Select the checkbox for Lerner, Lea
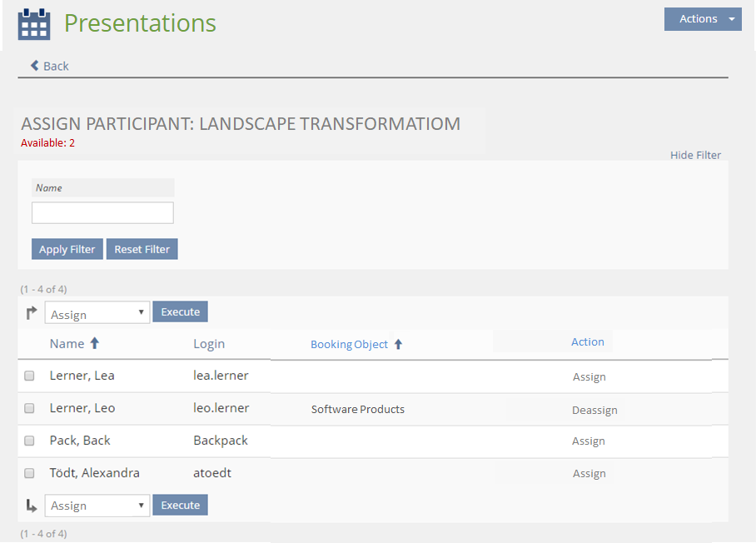The width and height of the screenshot is (756, 543). coord(29,376)
